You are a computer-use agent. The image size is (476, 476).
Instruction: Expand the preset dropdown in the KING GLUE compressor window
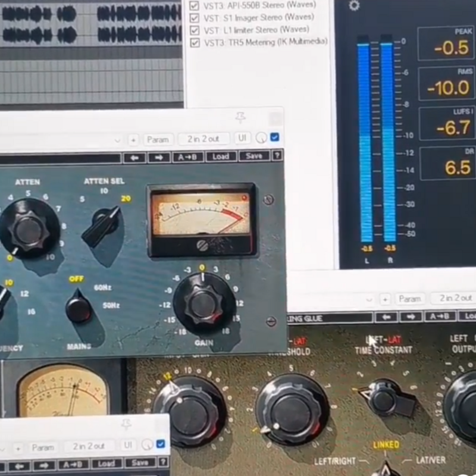(x=370, y=299)
